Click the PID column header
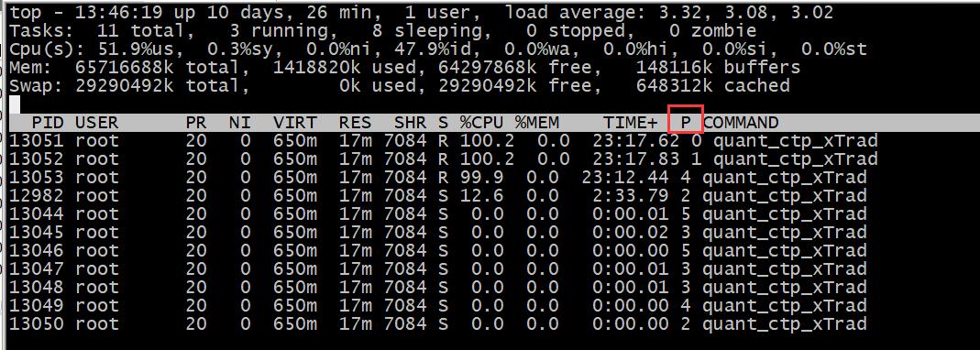The width and height of the screenshot is (980, 350). click(x=48, y=123)
